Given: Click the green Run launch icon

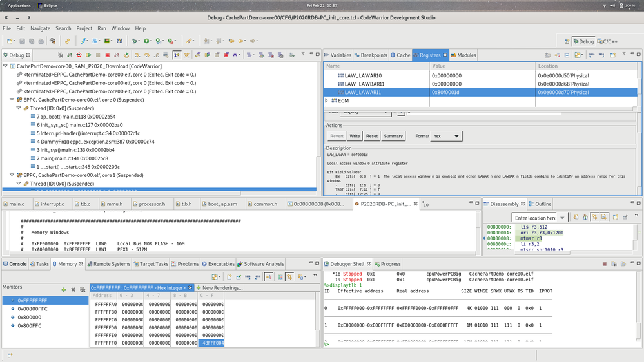Looking at the screenshot, I should (x=146, y=41).
